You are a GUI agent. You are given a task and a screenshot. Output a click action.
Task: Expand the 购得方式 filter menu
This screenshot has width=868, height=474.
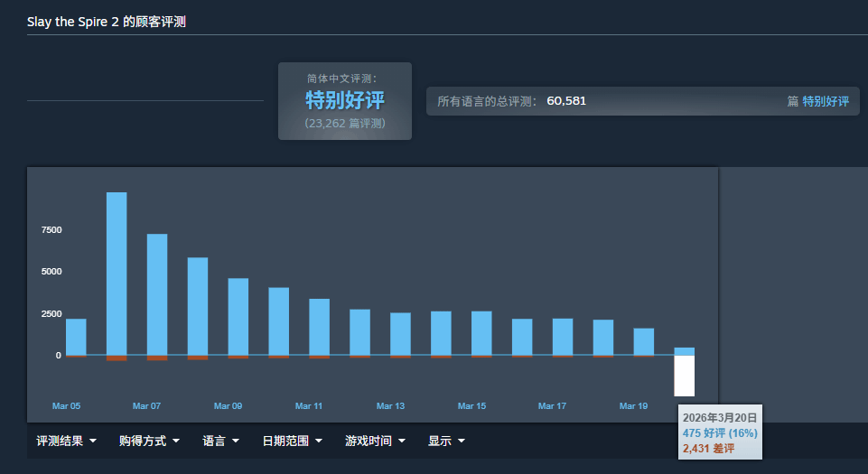coord(149,441)
